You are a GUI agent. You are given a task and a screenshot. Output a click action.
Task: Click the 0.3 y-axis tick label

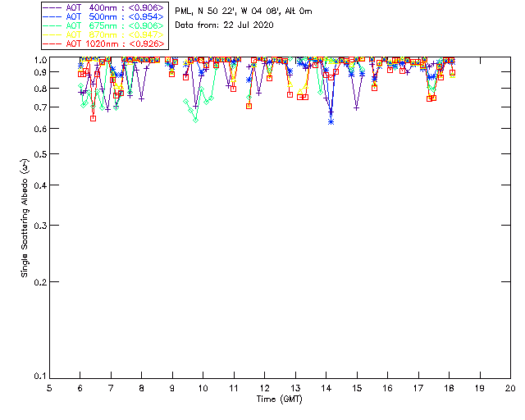point(40,226)
